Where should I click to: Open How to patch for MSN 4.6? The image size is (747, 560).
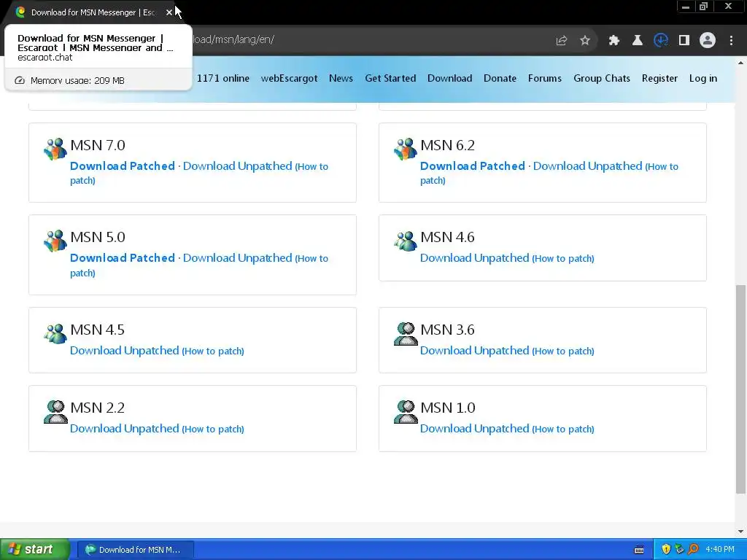563,259
